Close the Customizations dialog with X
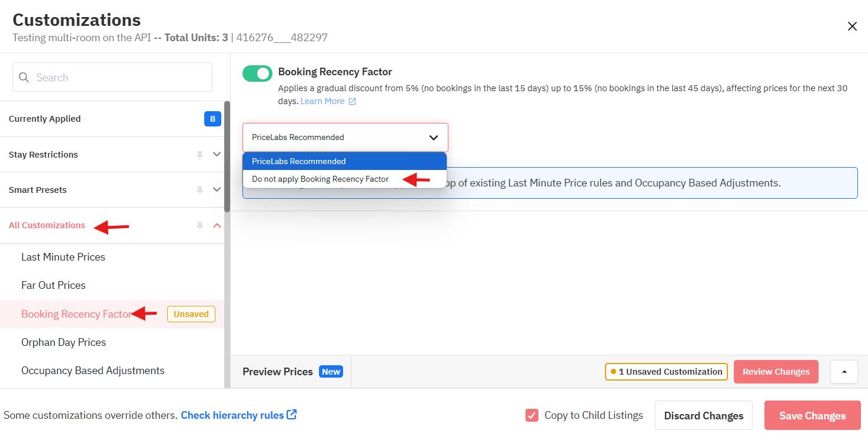The width and height of the screenshot is (868, 437). click(x=852, y=26)
